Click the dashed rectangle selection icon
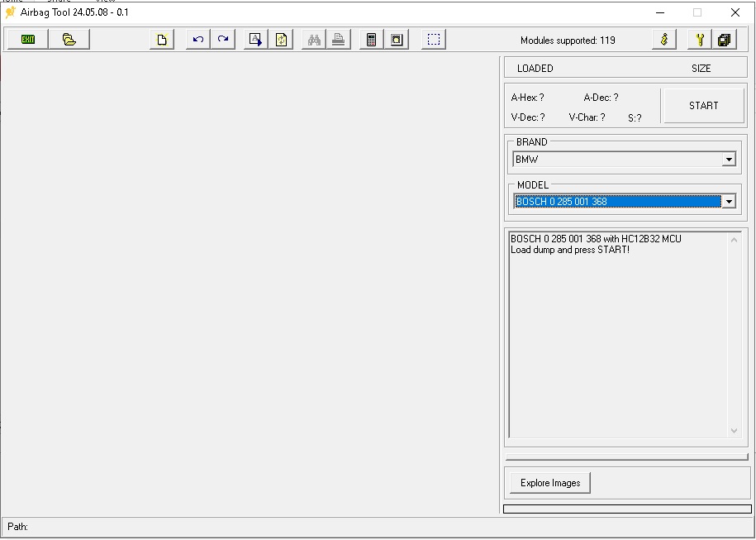 click(434, 40)
